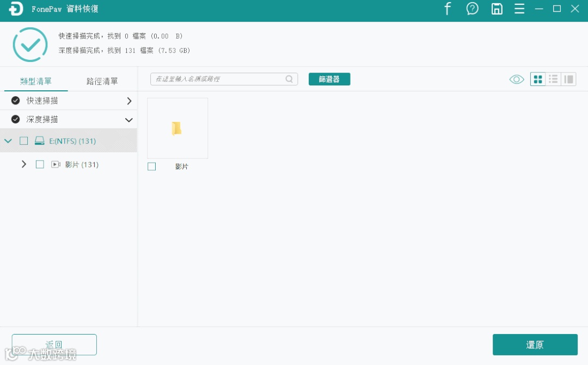588x365 pixels.
Task: Tick the checkbox under 影片 folder thumbnail
Action: coord(151,166)
